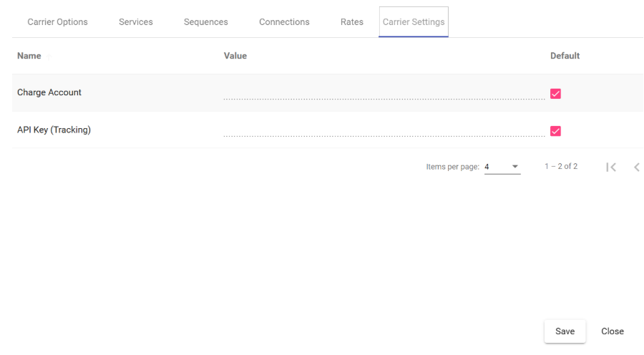Select the API Key (Tracking) row name
Screen dimensions: 644x355
coord(54,130)
